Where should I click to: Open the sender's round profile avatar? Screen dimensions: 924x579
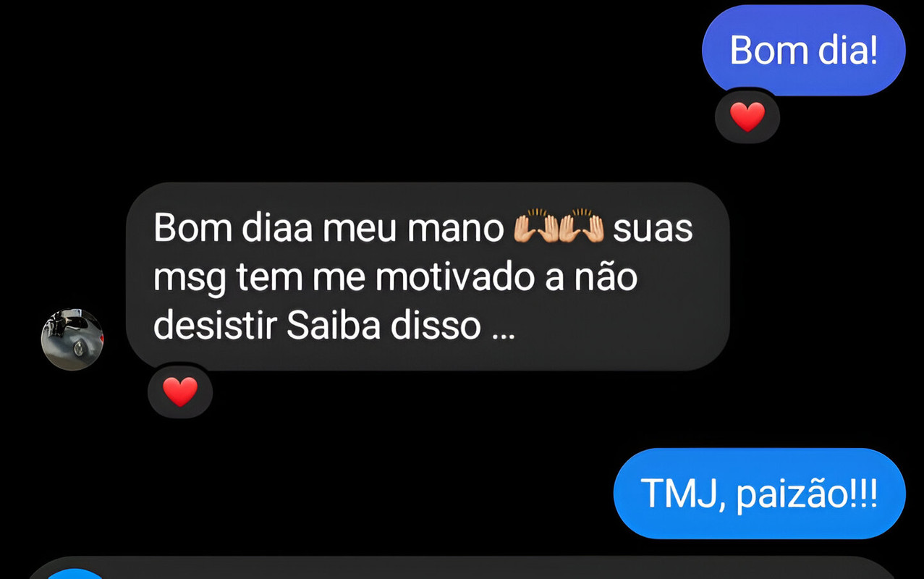coord(72,339)
